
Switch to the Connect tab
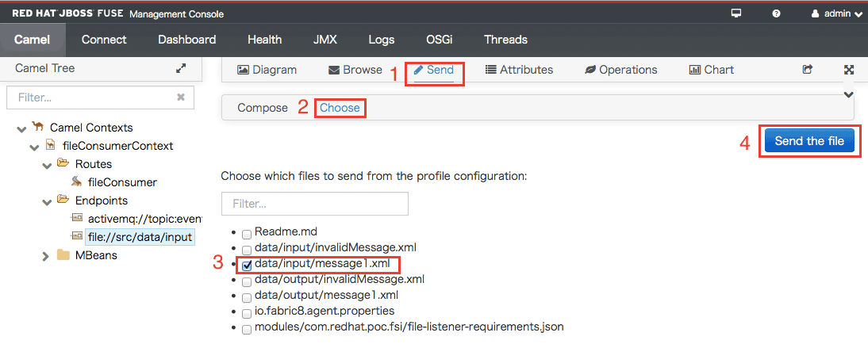click(x=104, y=40)
